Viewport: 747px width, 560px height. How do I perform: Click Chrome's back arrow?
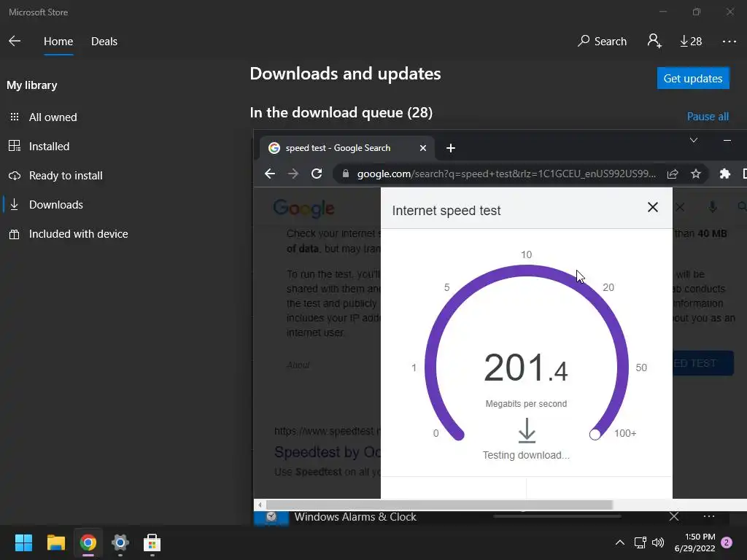click(x=270, y=174)
